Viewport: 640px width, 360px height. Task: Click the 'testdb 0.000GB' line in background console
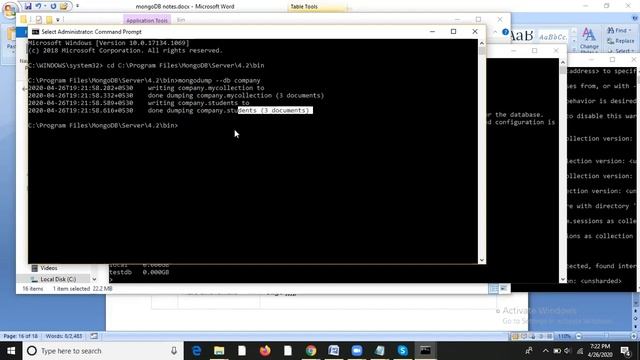tap(139, 272)
